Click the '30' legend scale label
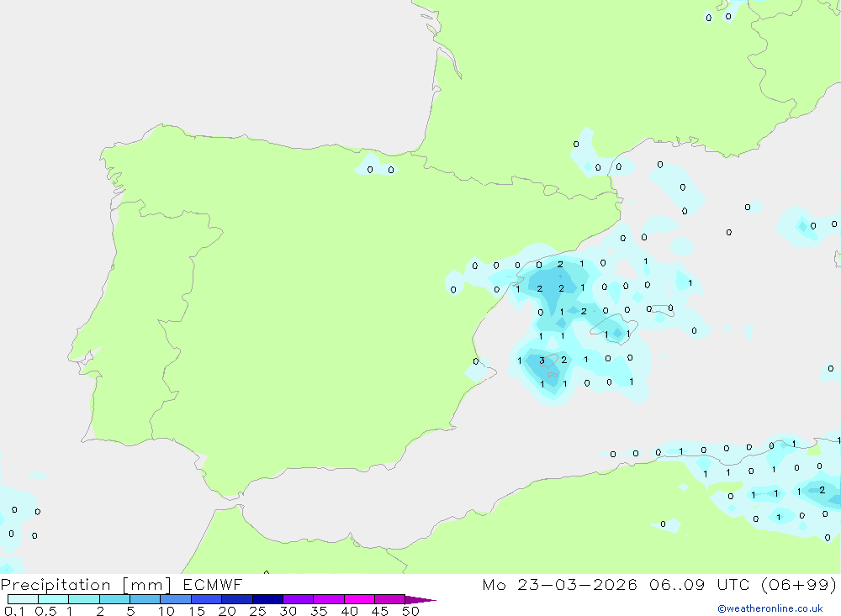The image size is (841, 616). tap(288, 611)
